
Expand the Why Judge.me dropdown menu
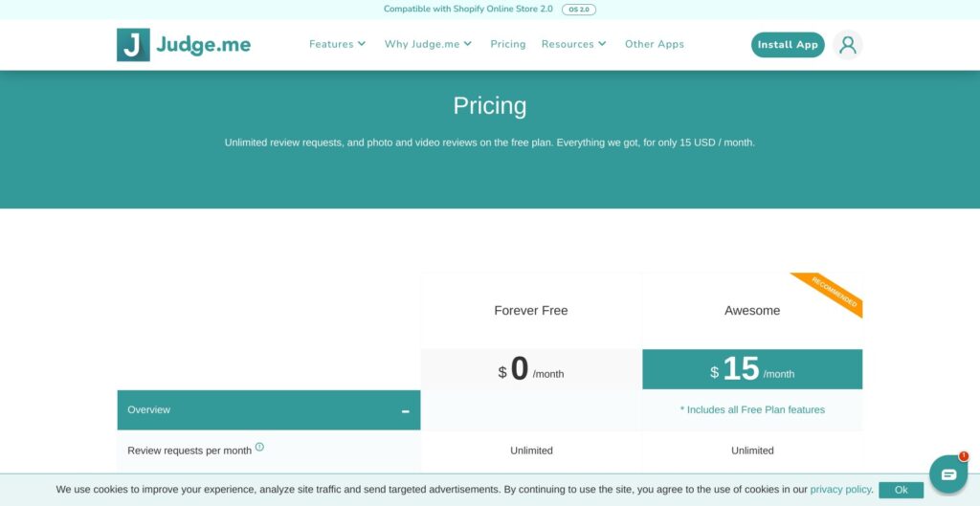coord(428,44)
